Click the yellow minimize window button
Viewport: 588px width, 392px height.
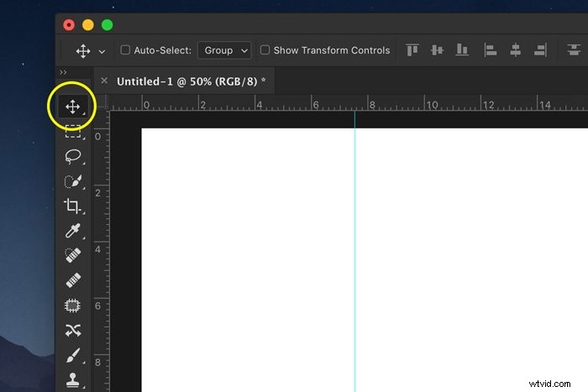coord(88,25)
